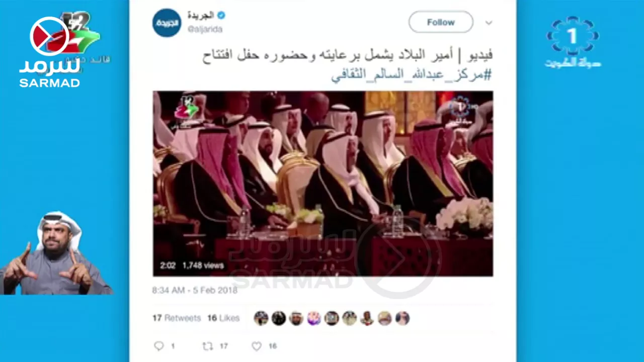644x362 pixels.
Task: Open the Arabic hashtag link in tweet
Action: pos(411,75)
